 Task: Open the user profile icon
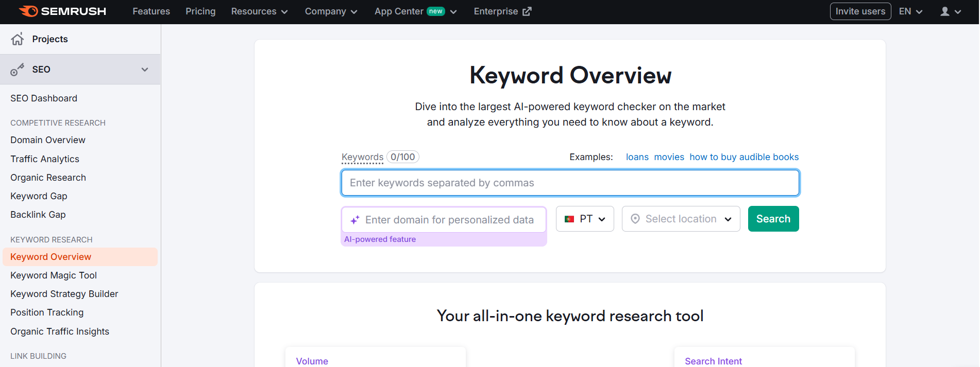[x=944, y=11]
